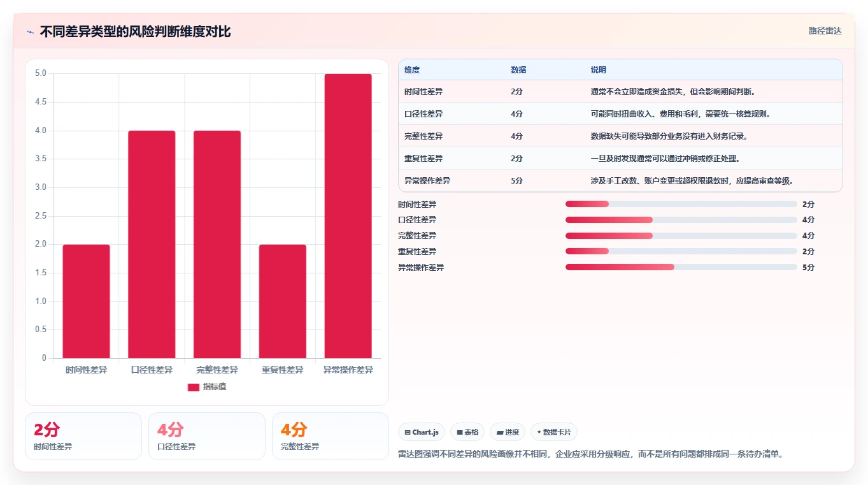
Task: Click the 时间性差异 x-axis label
Action: pyautogui.click(x=86, y=370)
